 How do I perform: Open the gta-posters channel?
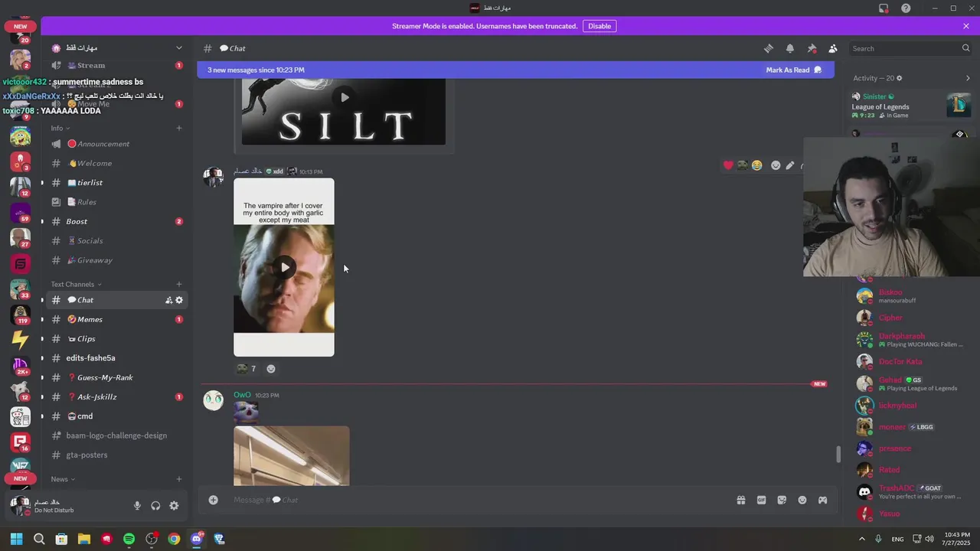tap(116, 455)
